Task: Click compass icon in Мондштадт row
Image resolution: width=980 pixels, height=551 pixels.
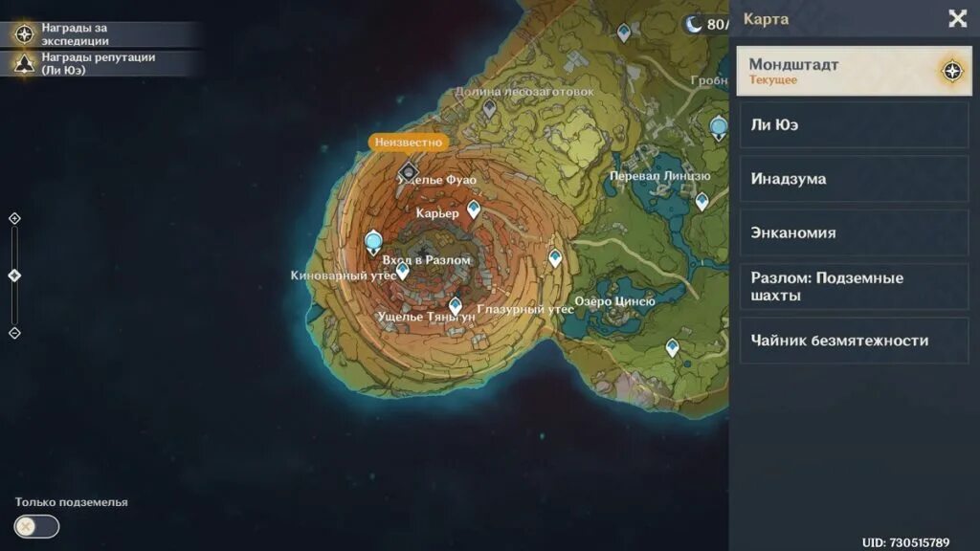Action: pos(952,71)
